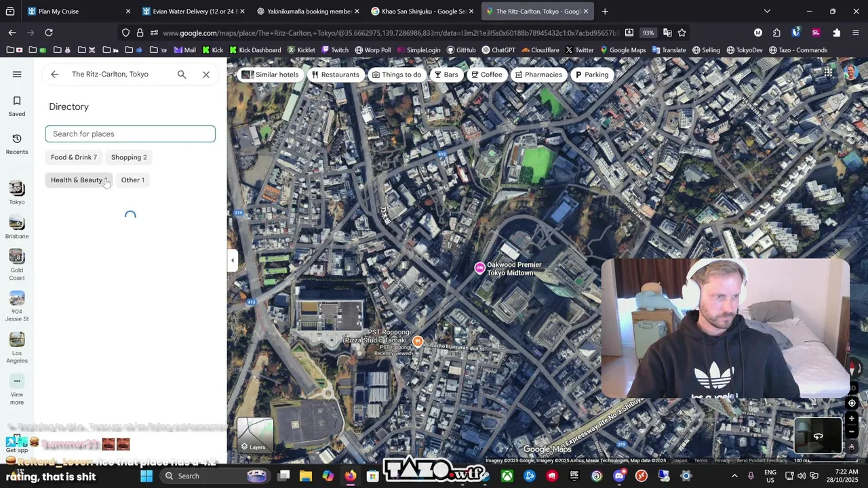Viewport: 868px width, 488px height.
Task: Filter directory by Food & Drink
Action: click(74, 157)
